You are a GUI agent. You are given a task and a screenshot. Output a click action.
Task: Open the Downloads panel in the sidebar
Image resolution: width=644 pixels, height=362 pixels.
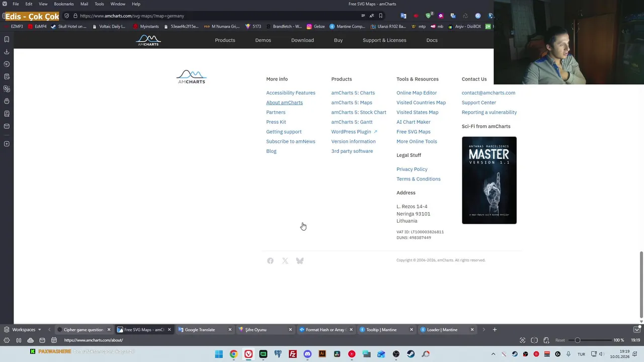coord(7,52)
